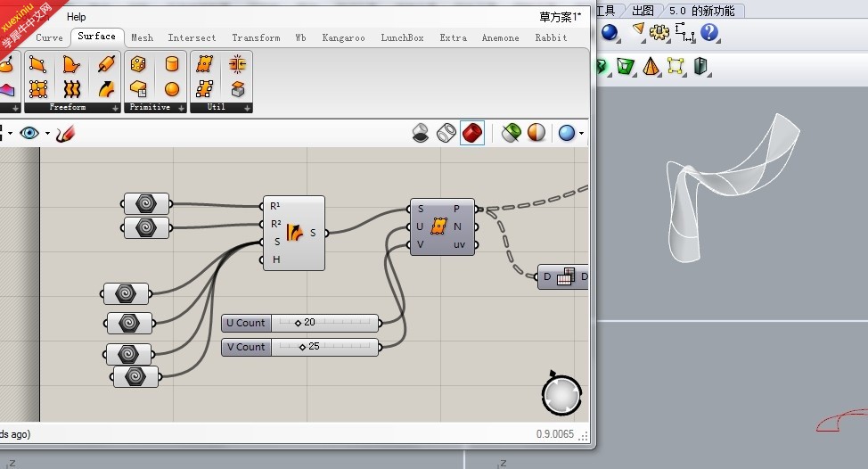The width and height of the screenshot is (868, 469).
Task: Click the V Count slider track
Action: [324, 347]
